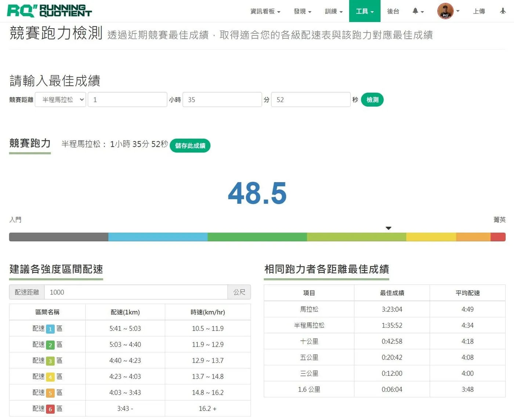Image resolution: width=514 pixels, height=420 pixels.
Task: Click the 五公里 best time 0:20:42
Action: 392,357
